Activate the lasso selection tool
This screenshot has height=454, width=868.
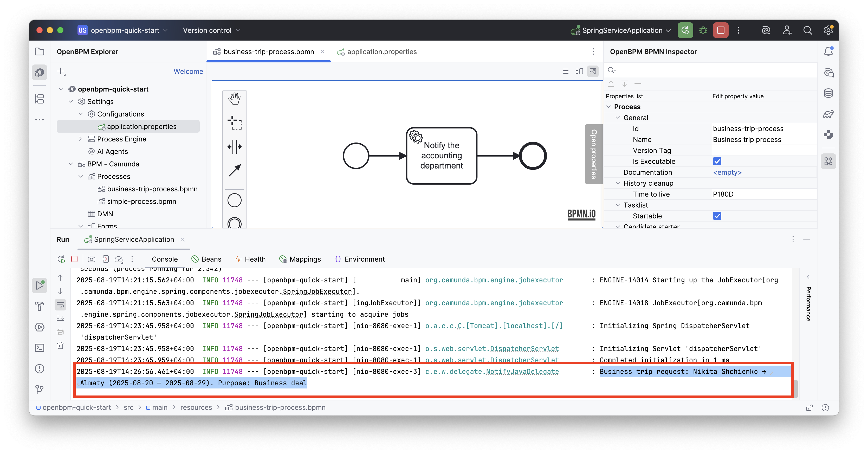tap(235, 123)
